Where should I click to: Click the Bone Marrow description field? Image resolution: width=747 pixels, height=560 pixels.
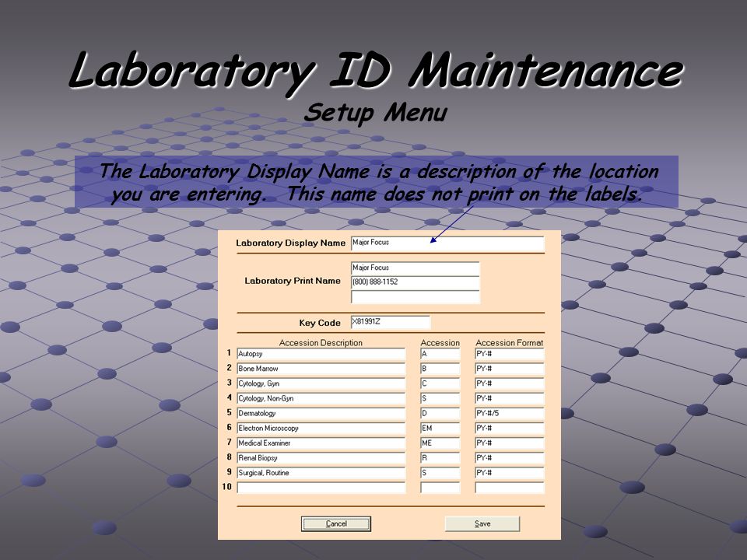pos(321,369)
